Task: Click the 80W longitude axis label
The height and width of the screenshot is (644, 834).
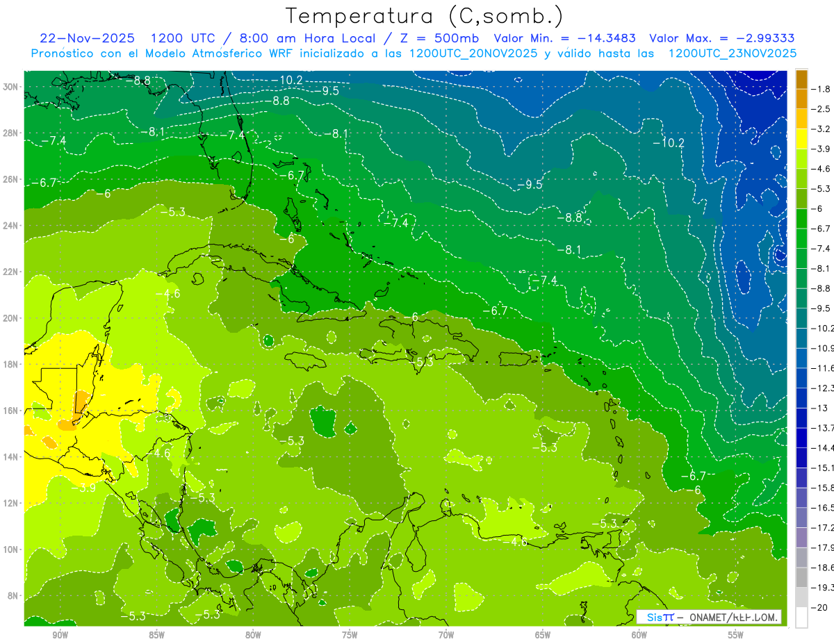Action: click(x=253, y=635)
